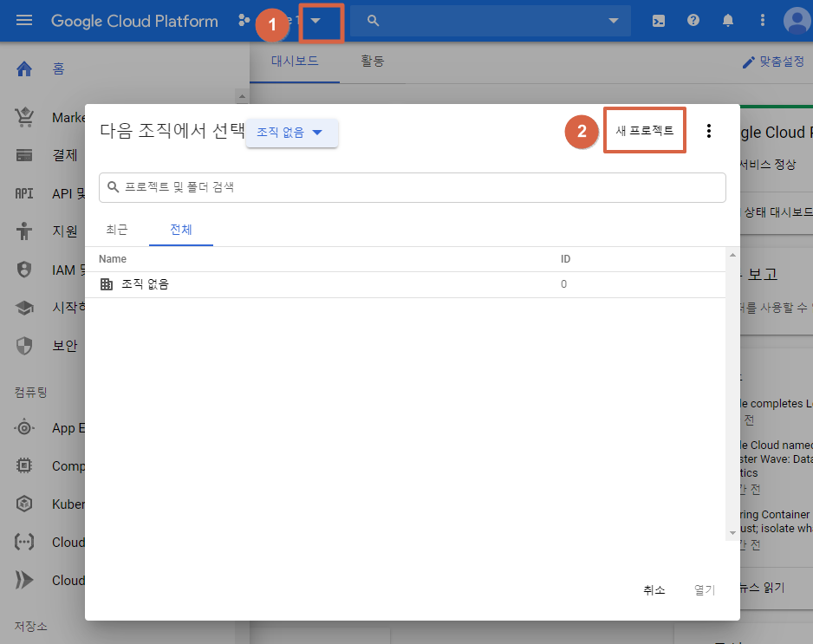Image resolution: width=813 pixels, height=644 pixels.
Task: Open notifications bell icon
Action: point(728,20)
